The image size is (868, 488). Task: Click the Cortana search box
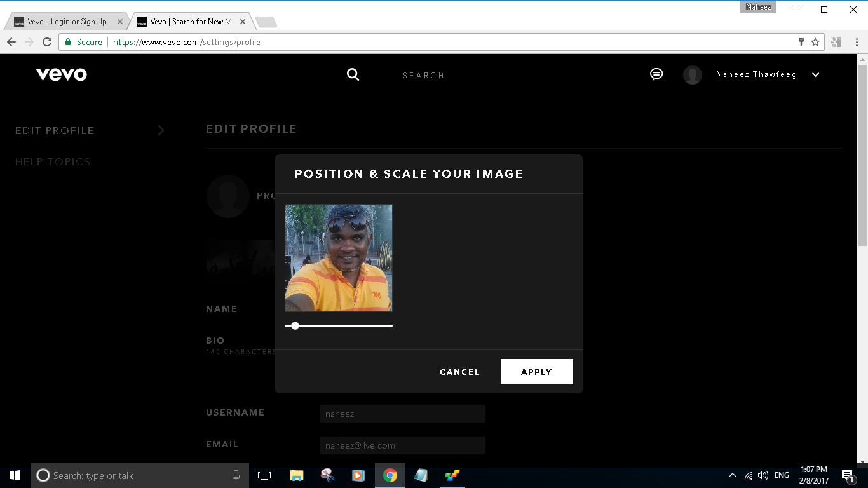coord(139,475)
